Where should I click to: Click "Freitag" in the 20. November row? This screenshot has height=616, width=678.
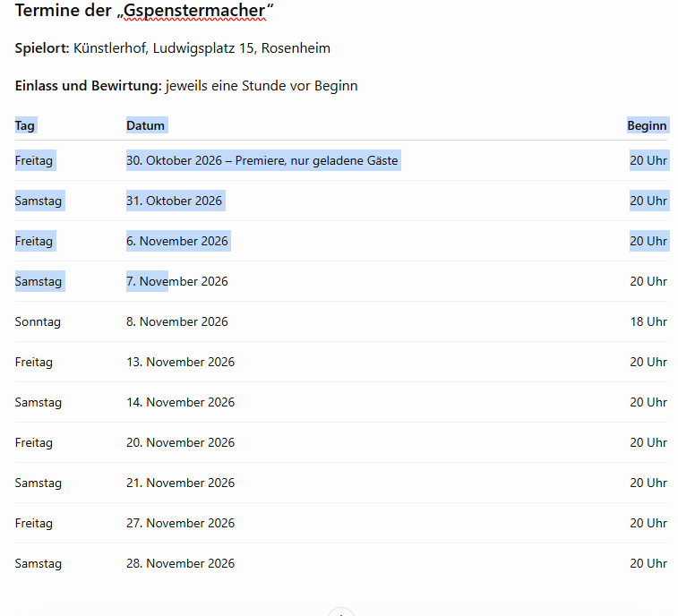34,442
